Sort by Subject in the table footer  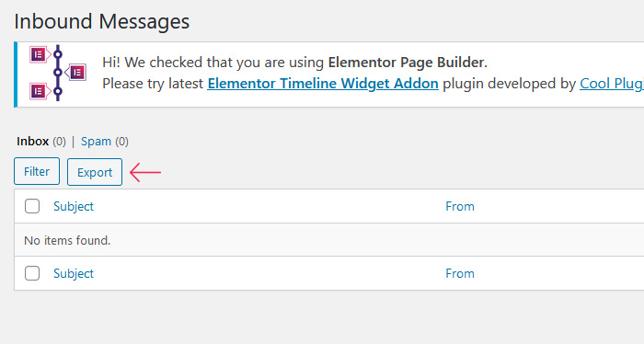[74, 274]
